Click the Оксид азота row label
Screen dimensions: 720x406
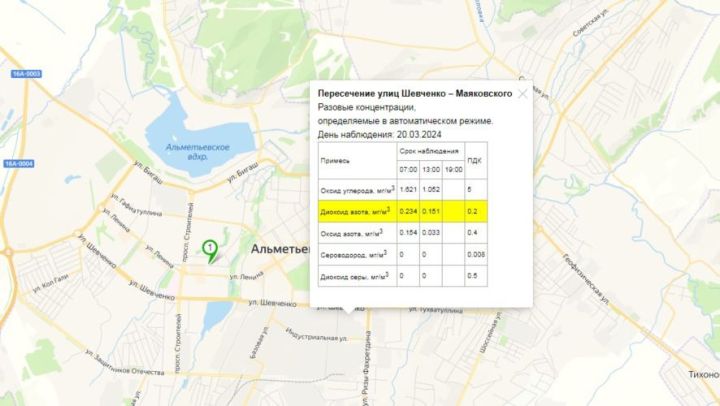[352, 233]
